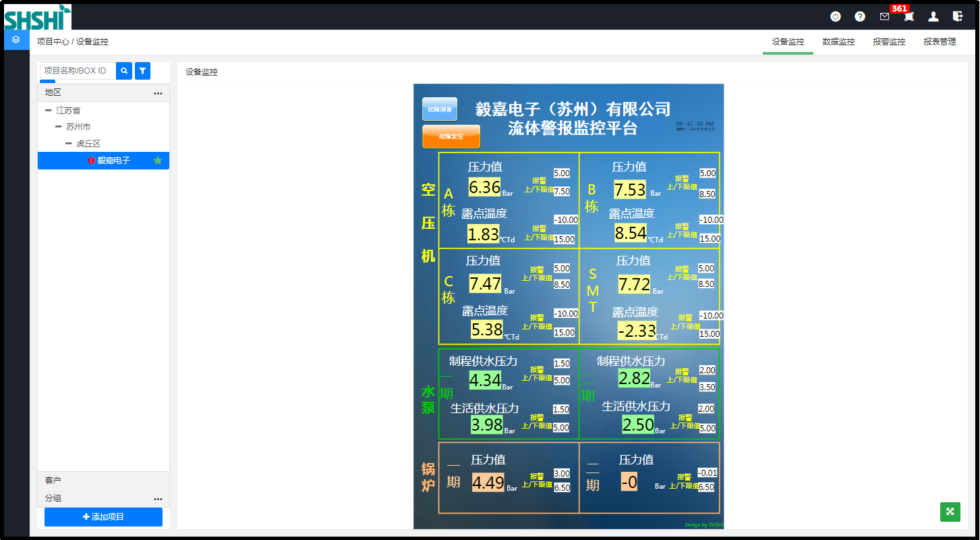Click the 一期 制程供水压力 value 4.34
The image size is (980, 540).
(485, 380)
